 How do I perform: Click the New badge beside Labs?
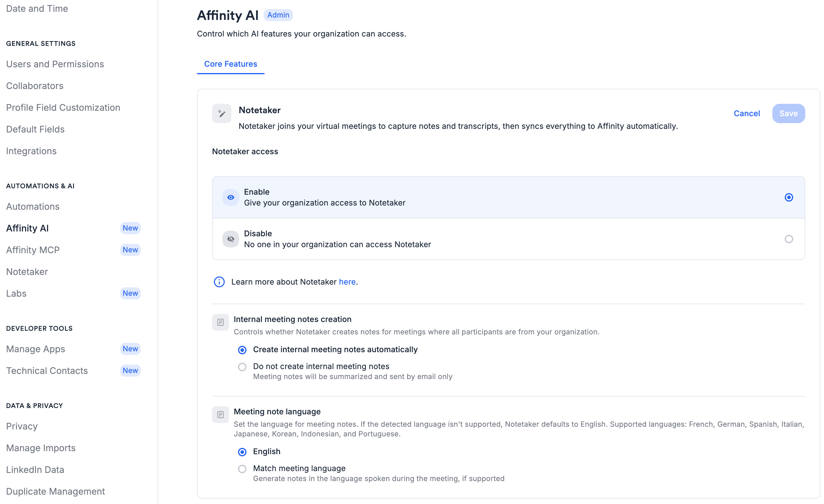tap(130, 293)
